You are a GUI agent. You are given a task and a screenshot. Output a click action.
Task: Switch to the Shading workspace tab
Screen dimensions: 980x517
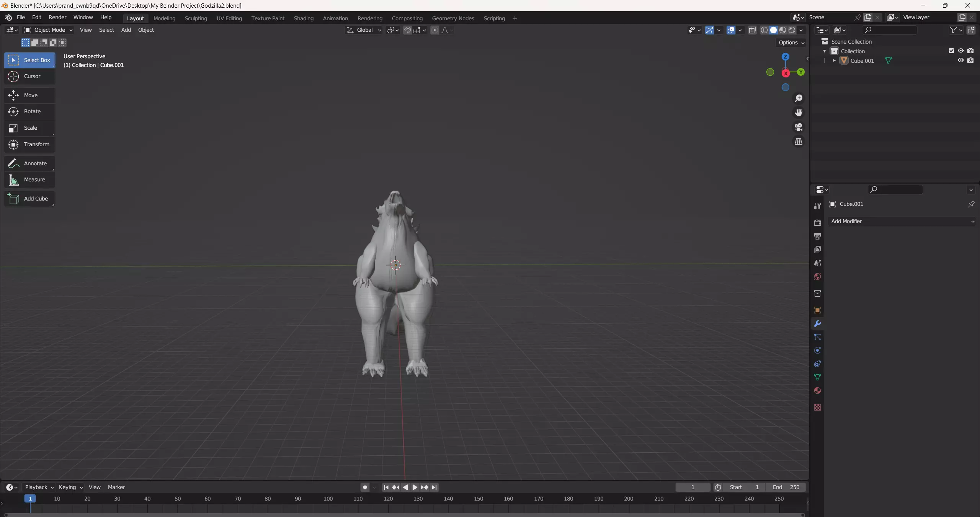pyautogui.click(x=304, y=18)
